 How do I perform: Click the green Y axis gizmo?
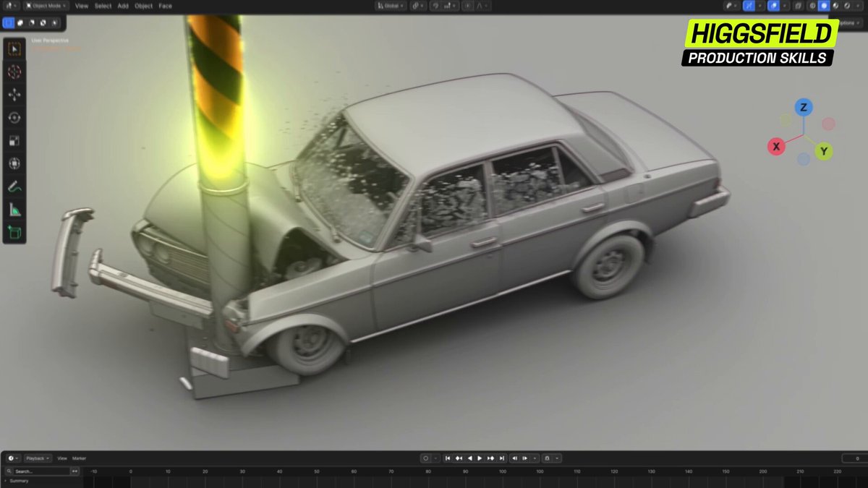[x=823, y=151]
